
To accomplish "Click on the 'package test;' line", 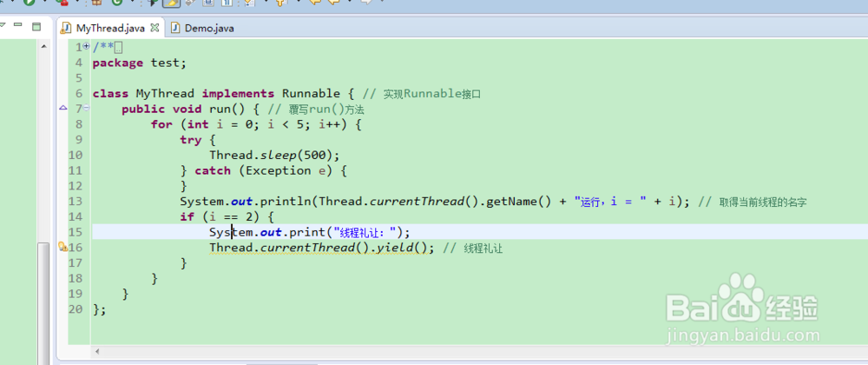I will 140,63.
